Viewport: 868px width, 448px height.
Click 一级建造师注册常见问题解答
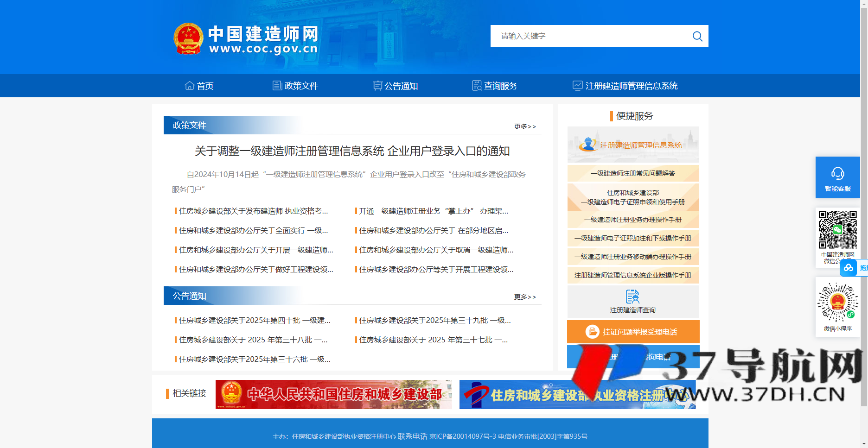pyautogui.click(x=632, y=173)
